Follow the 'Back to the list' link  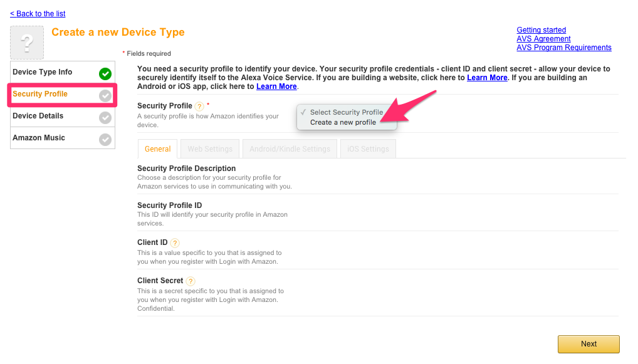coord(38,14)
